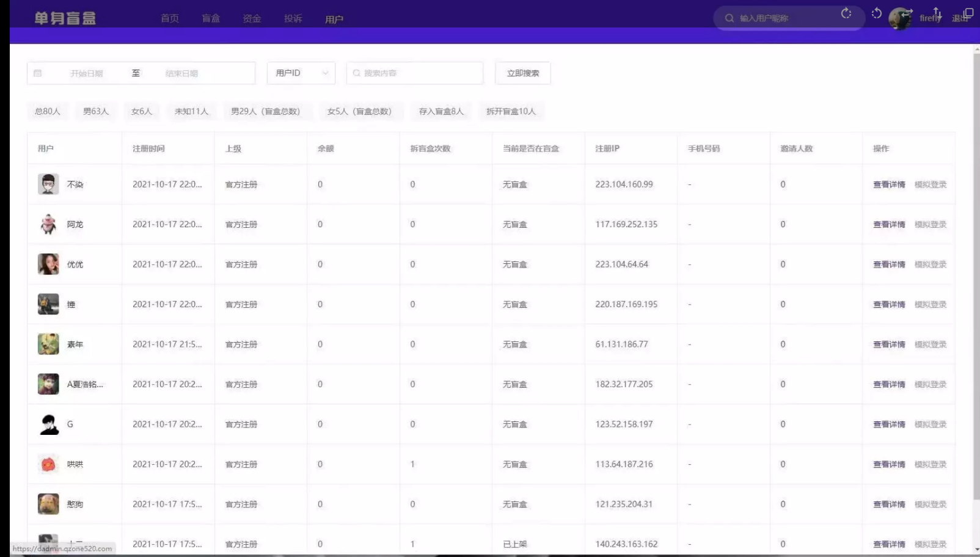
Task: Click the clockwise refresh icon inside nickname search box
Action: tap(846, 13)
